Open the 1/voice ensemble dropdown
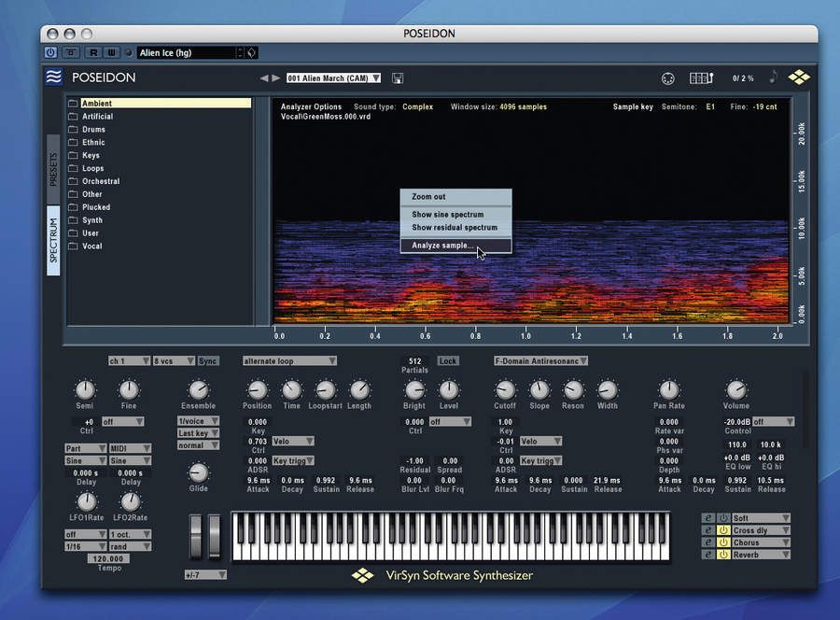 point(198,421)
